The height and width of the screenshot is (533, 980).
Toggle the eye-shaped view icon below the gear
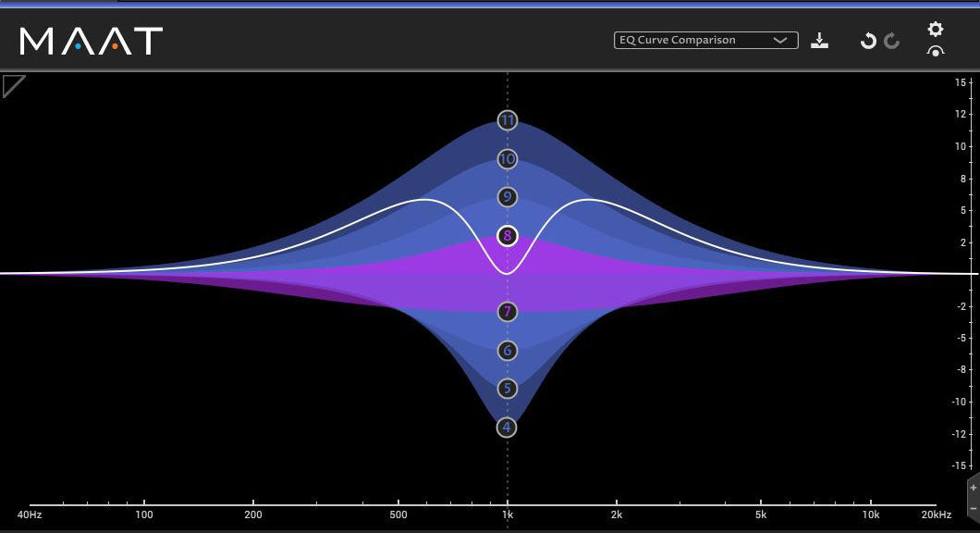936,52
